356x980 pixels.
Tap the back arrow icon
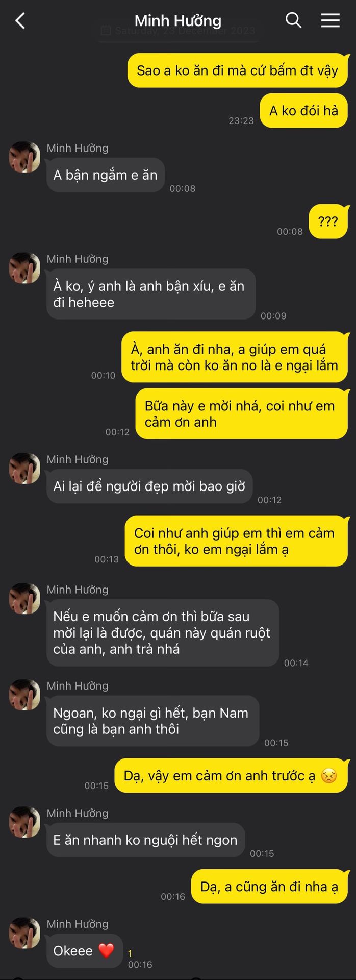tap(20, 21)
